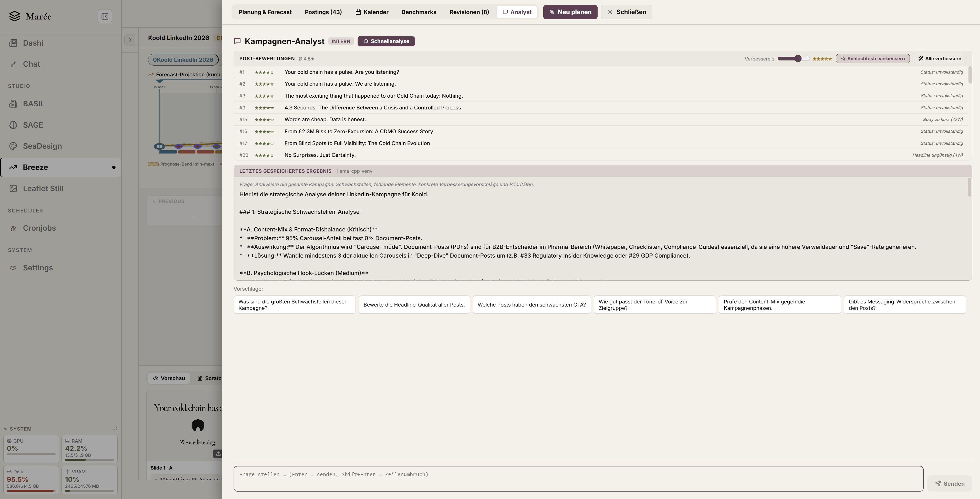Click the Schließen button
Screen dimensions: 980x499
coord(627,12)
